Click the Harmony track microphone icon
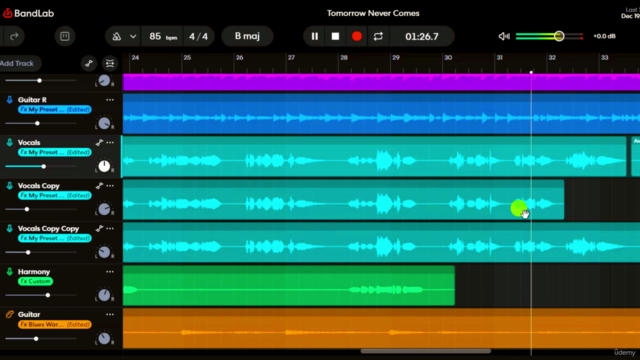The image size is (640, 360). click(x=9, y=271)
